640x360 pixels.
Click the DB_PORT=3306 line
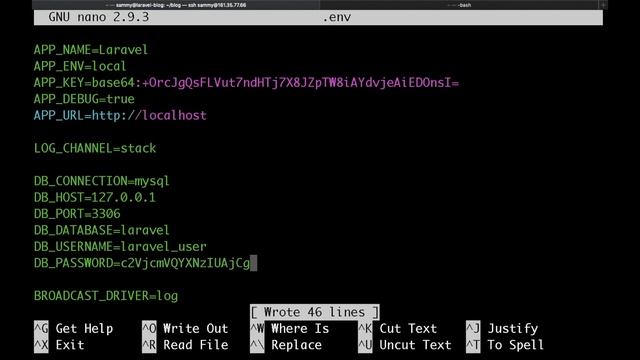(x=77, y=214)
